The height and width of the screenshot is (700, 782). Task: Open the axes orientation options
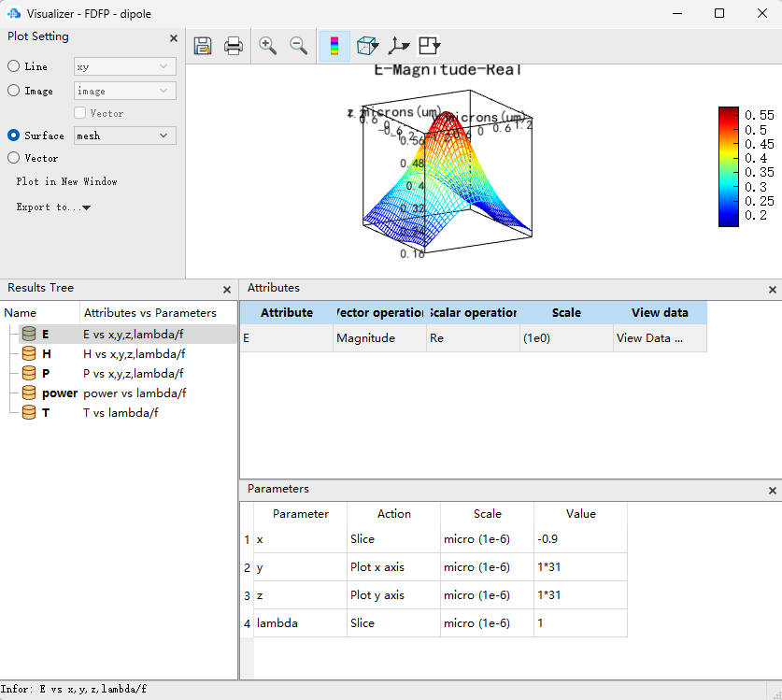(x=399, y=46)
